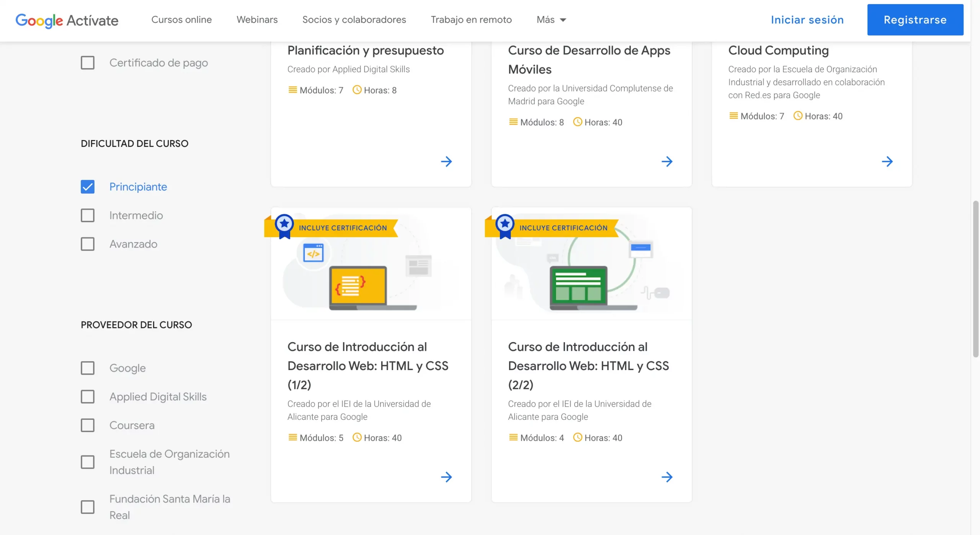980x535 pixels.
Task: Click clock icon on HTML y CSS (2/2) card
Action: pyautogui.click(x=577, y=437)
